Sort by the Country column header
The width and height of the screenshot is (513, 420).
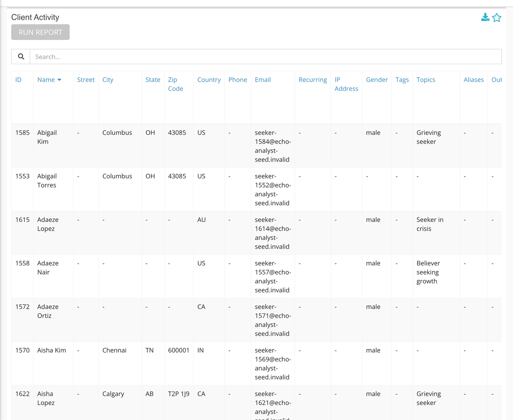(x=209, y=79)
